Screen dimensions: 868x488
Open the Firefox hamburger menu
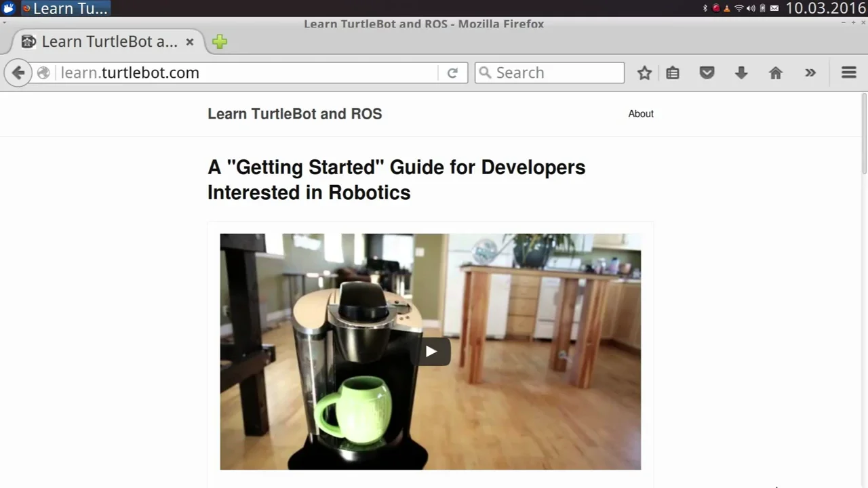(849, 73)
